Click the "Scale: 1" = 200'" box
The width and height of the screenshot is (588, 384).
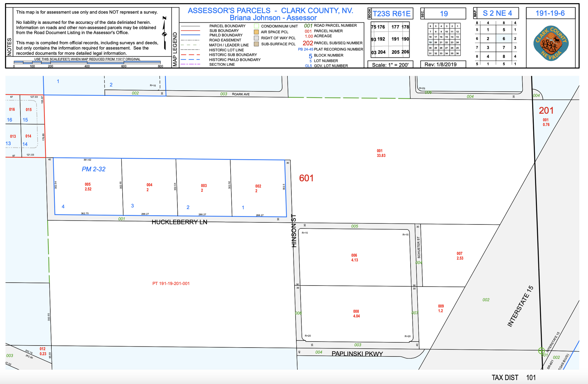[x=390, y=65]
